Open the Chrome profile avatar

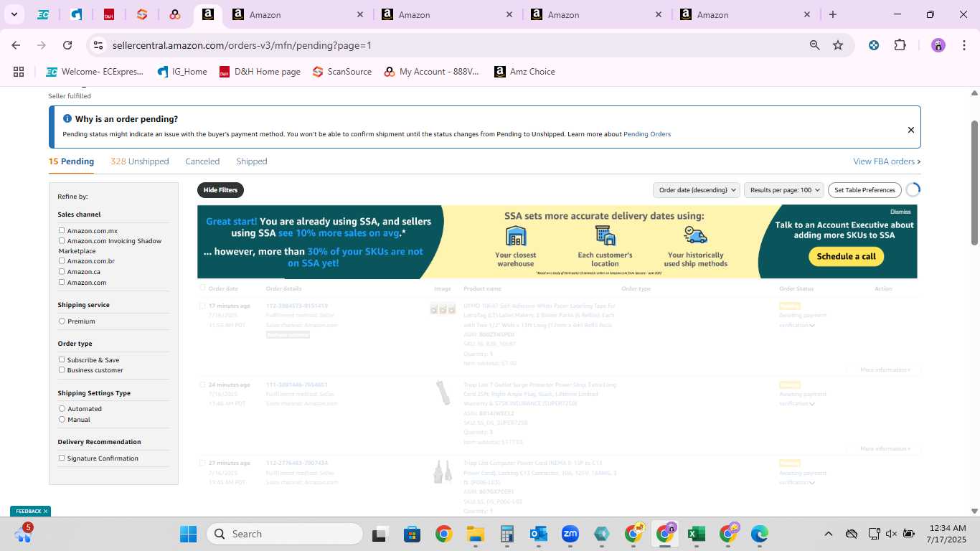point(938,45)
